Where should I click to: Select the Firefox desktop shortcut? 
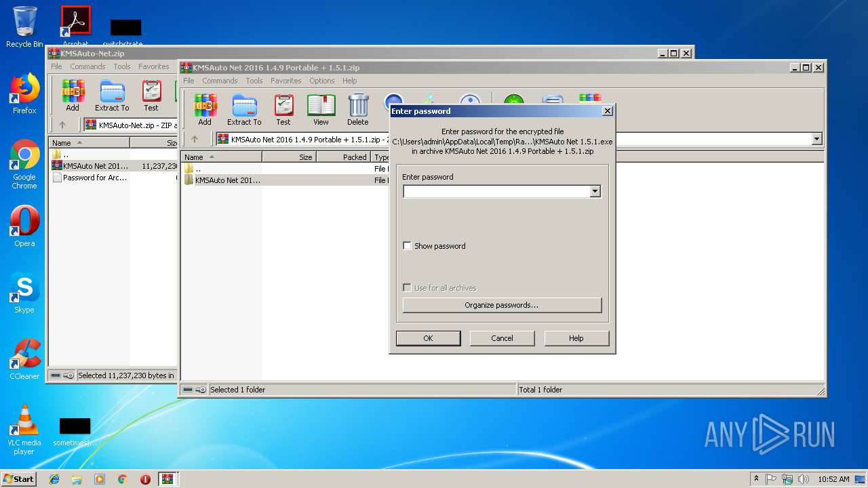click(24, 94)
